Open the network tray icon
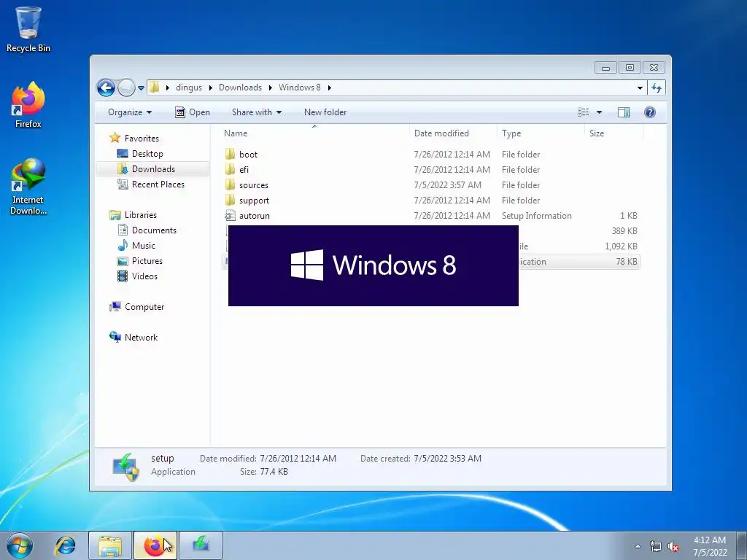Viewport: 747px width, 560px height. pos(656,546)
